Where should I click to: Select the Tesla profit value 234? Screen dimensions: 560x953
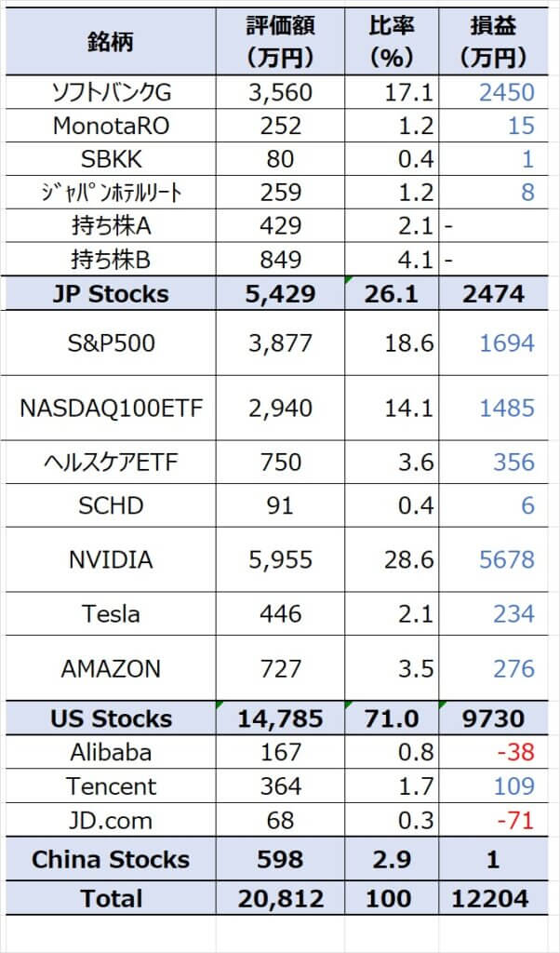coord(513,613)
